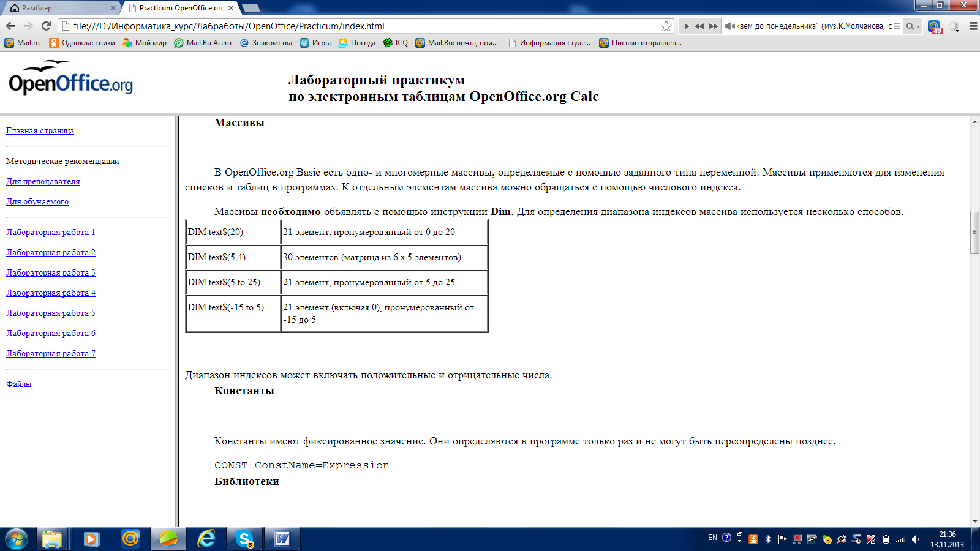
Task: Open Лабораторная работа 2
Action: point(51,252)
